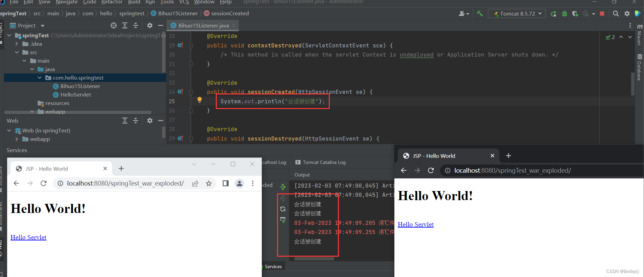Open the Refactor menu
The width and height of the screenshot is (644, 277).
(112, 2)
